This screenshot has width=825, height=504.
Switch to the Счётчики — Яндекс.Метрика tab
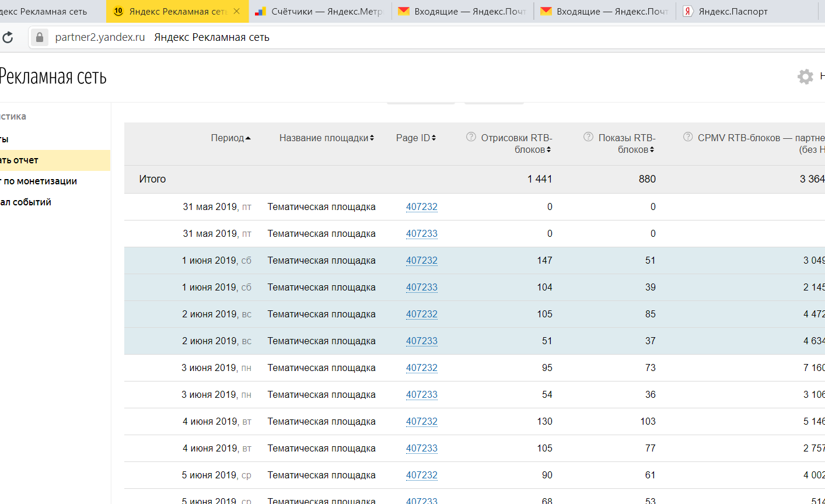tap(320, 11)
